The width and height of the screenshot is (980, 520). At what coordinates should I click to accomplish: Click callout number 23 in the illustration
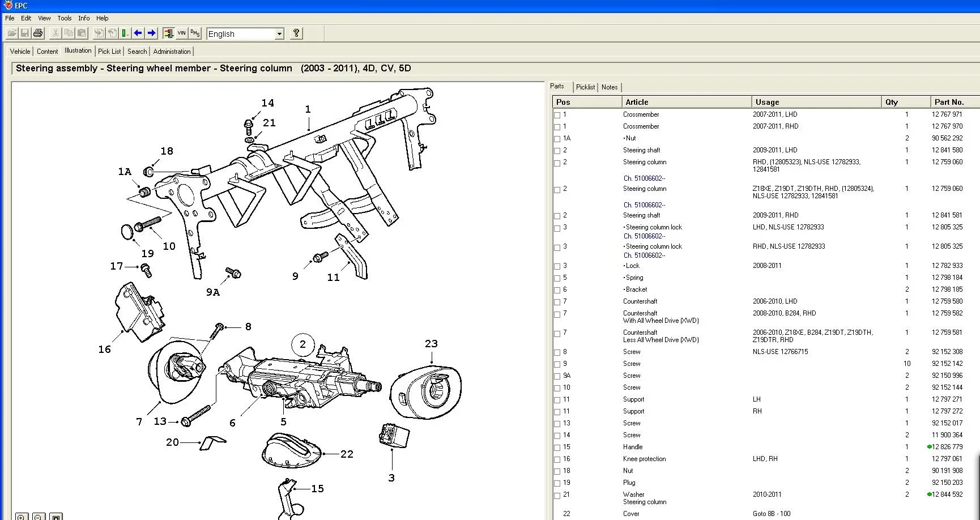point(431,344)
